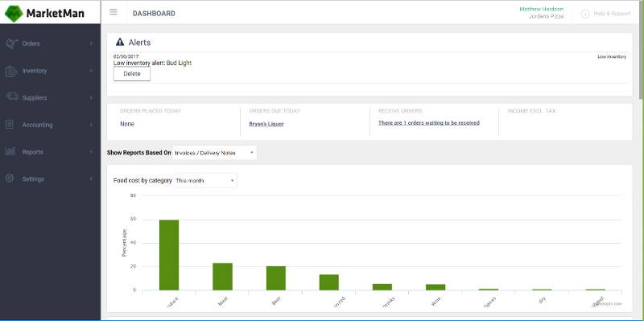
Task: Click the Beer bar in chart
Action: tap(275, 278)
